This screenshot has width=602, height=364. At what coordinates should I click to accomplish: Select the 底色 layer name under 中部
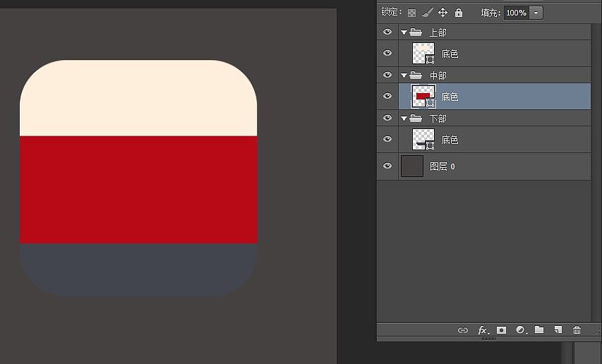pyautogui.click(x=450, y=97)
